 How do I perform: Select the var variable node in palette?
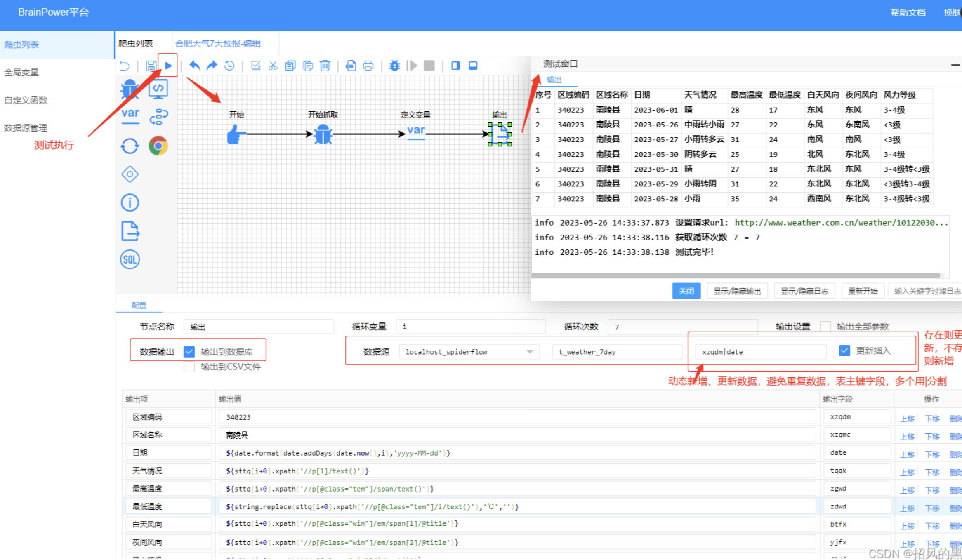point(130,115)
